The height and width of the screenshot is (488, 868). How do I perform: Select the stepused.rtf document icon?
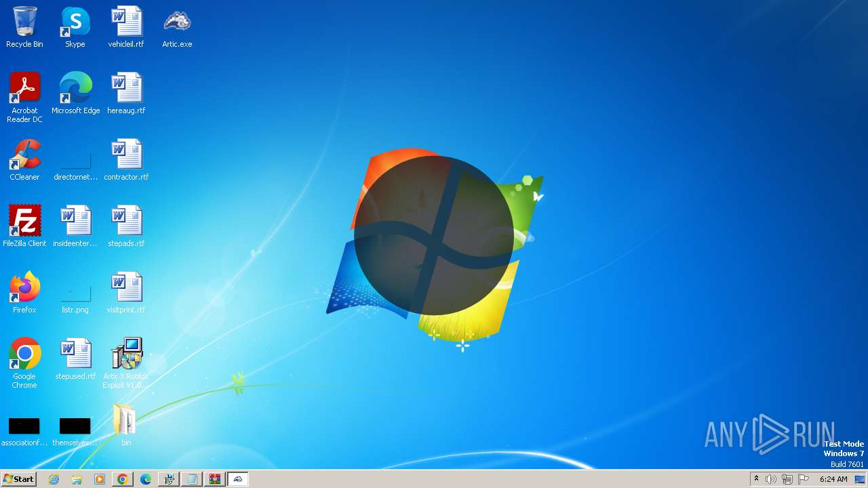tap(75, 359)
